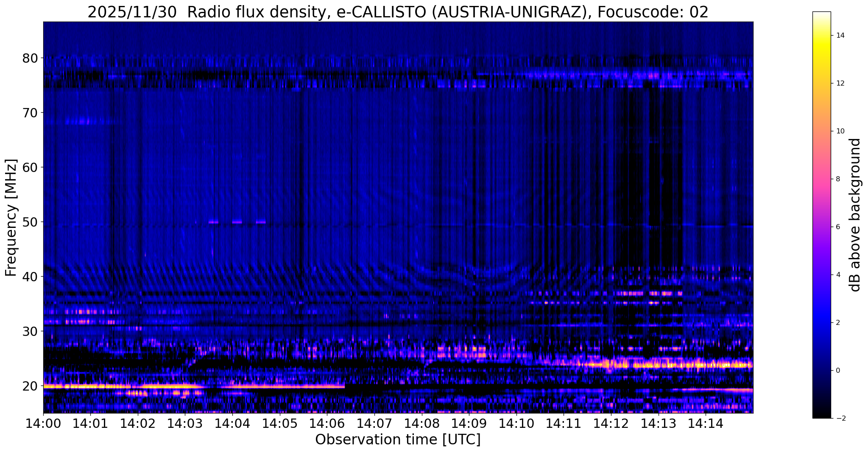This screenshot has height=452, width=868.
Task: Click the 'Frequency [MHz]' axis label
Action: pos(11,218)
